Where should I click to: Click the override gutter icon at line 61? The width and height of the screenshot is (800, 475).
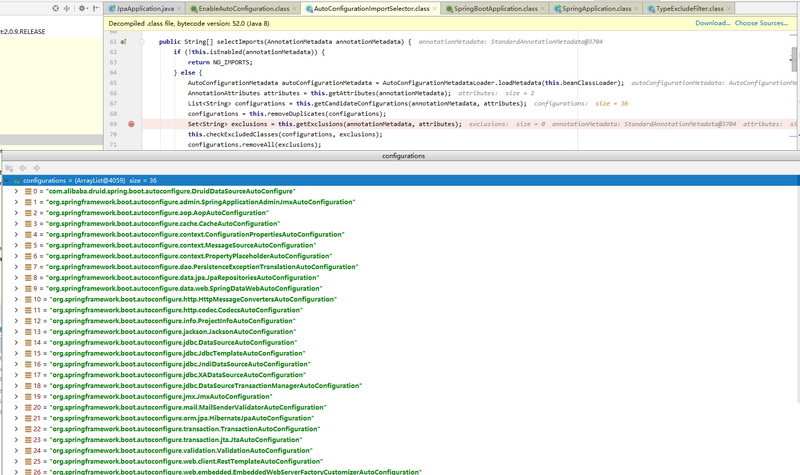(x=123, y=42)
